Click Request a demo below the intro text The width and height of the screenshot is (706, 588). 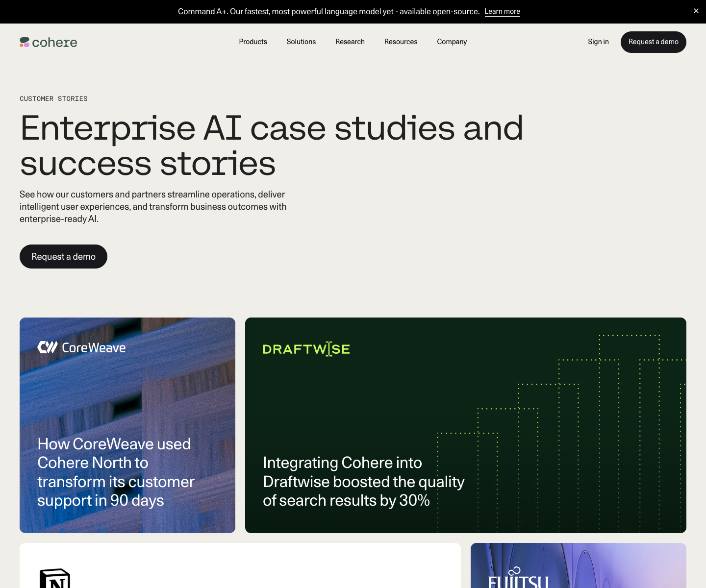[63, 256]
